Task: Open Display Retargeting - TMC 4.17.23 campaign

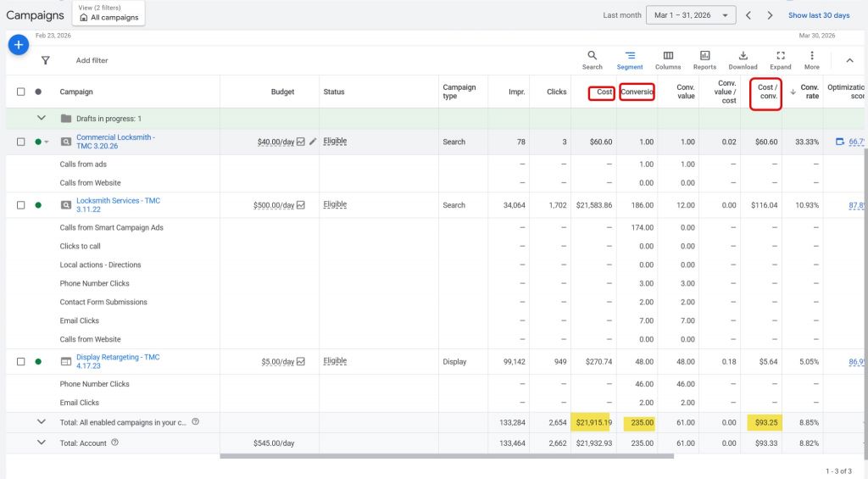Action: [x=118, y=362]
